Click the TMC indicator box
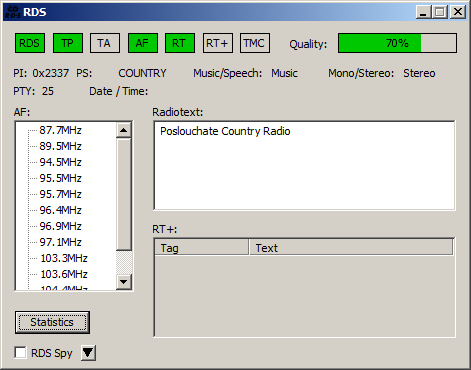This screenshot has height=370, width=471. [x=255, y=43]
